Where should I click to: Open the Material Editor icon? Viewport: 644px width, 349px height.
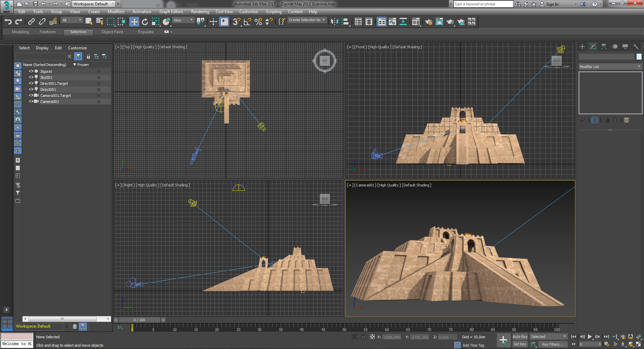click(x=416, y=22)
